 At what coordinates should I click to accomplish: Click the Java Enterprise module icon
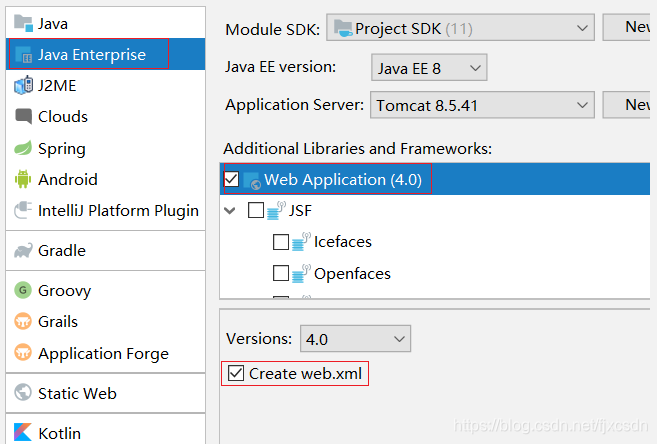[23, 54]
